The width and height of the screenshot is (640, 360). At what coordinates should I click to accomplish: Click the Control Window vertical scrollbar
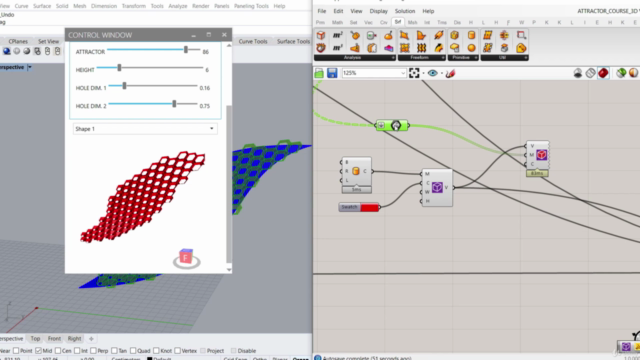[229, 184]
